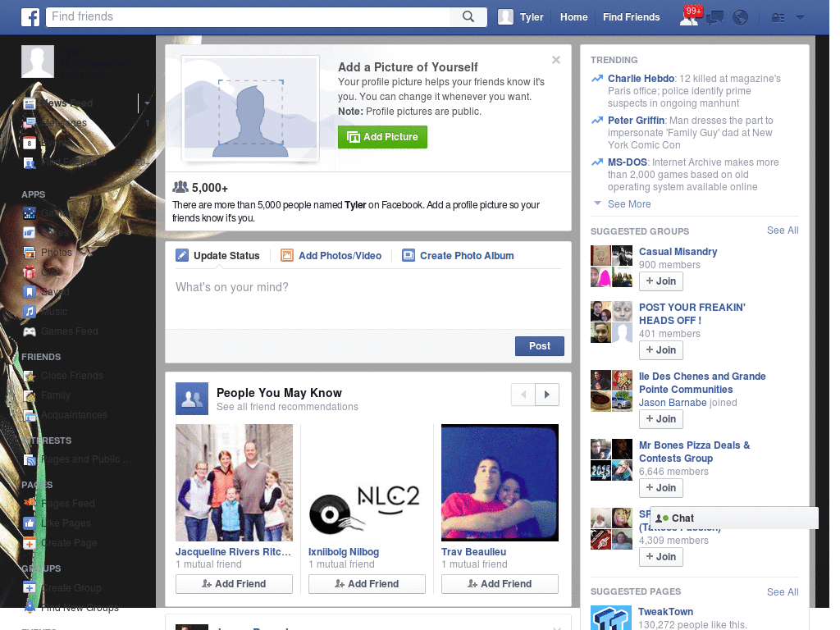
Task: Open the Events calendar sidebar icon
Action: [30, 143]
